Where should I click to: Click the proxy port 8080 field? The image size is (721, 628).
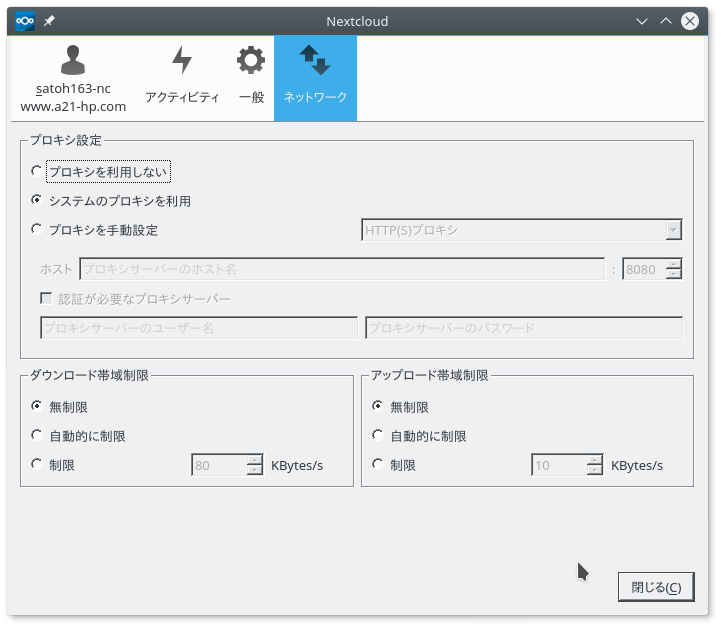644,269
